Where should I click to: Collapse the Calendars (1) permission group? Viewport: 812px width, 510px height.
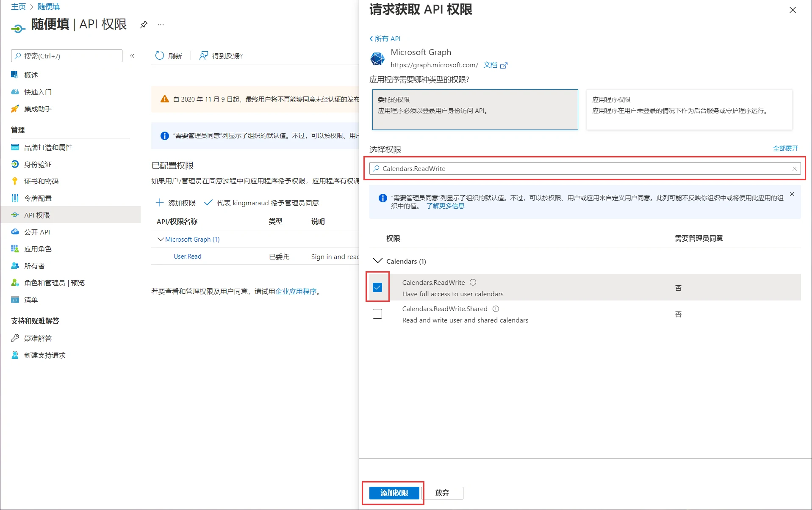point(377,261)
